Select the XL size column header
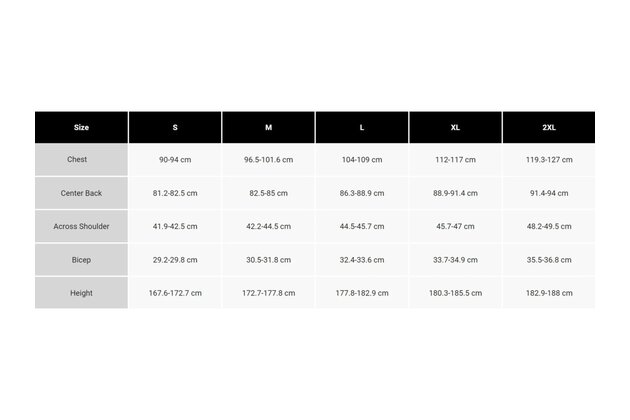 [x=455, y=127]
